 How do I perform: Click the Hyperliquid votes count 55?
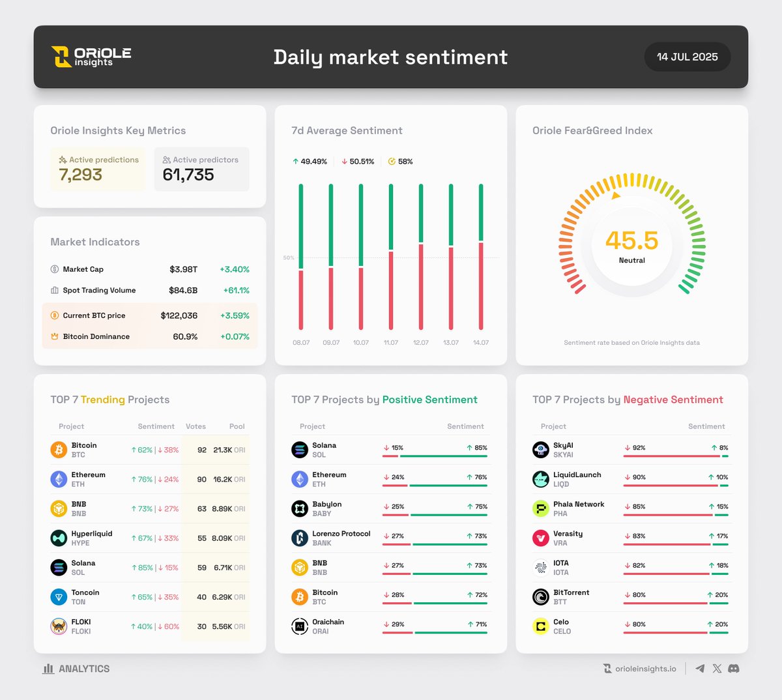click(x=202, y=538)
